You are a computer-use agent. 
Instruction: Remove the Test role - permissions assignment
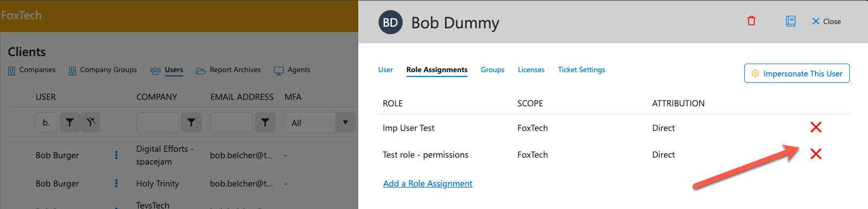(x=816, y=154)
